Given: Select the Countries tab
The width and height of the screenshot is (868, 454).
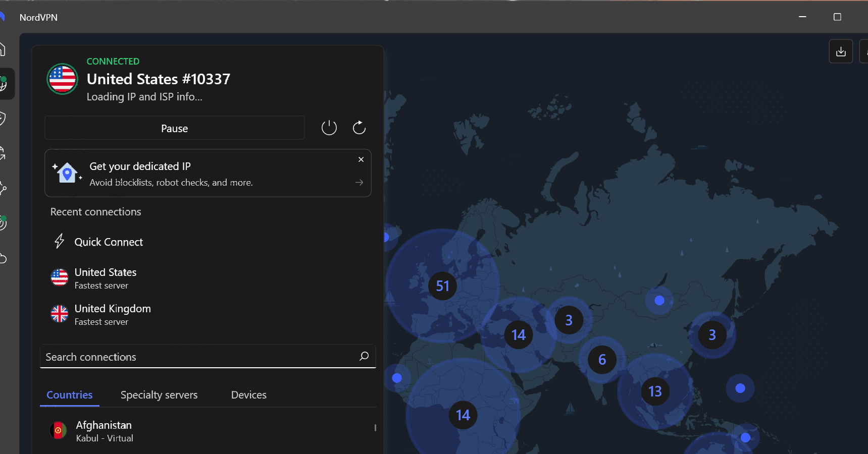Looking at the screenshot, I should [69, 395].
